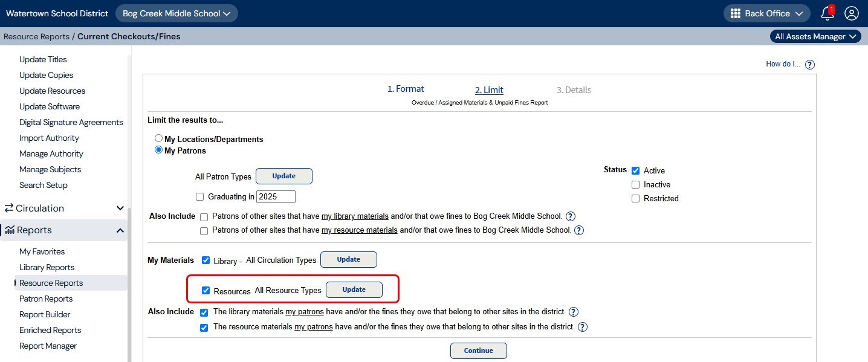The width and height of the screenshot is (868, 362).
Task: Check the Inactive status checkbox
Action: click(635, 184)
